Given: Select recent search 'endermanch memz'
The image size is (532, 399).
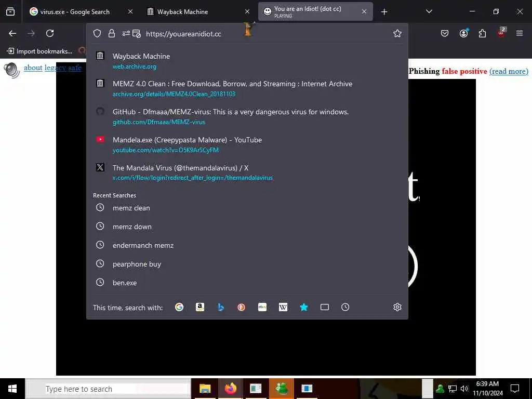Looking at the screenshot, I should tap(247, 245).
